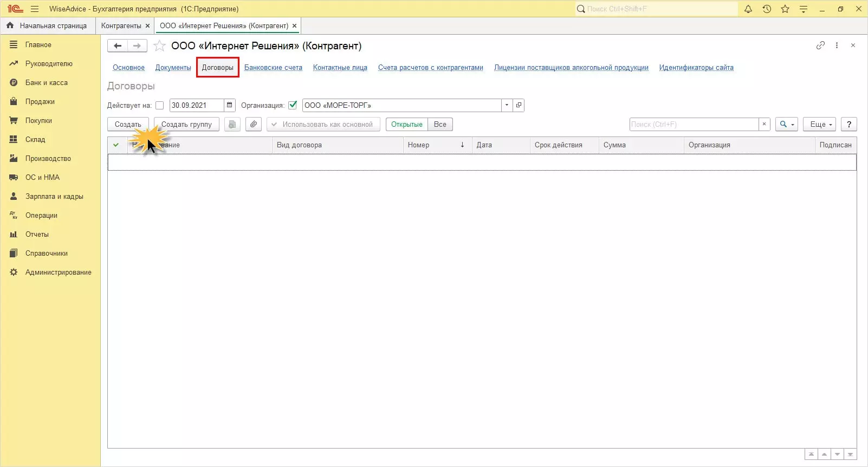Click the list search input field
The height and width of the screenshot is (467, 868).
pos(694,124)
